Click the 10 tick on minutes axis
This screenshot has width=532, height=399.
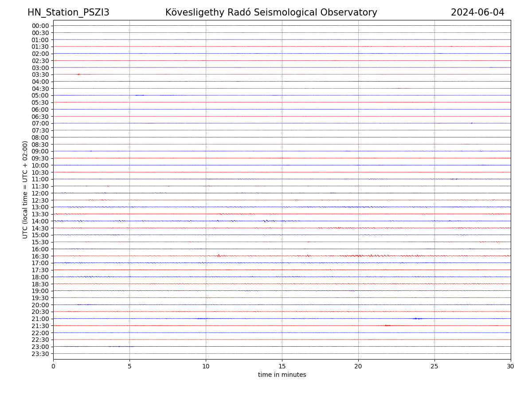pos(206,367)
